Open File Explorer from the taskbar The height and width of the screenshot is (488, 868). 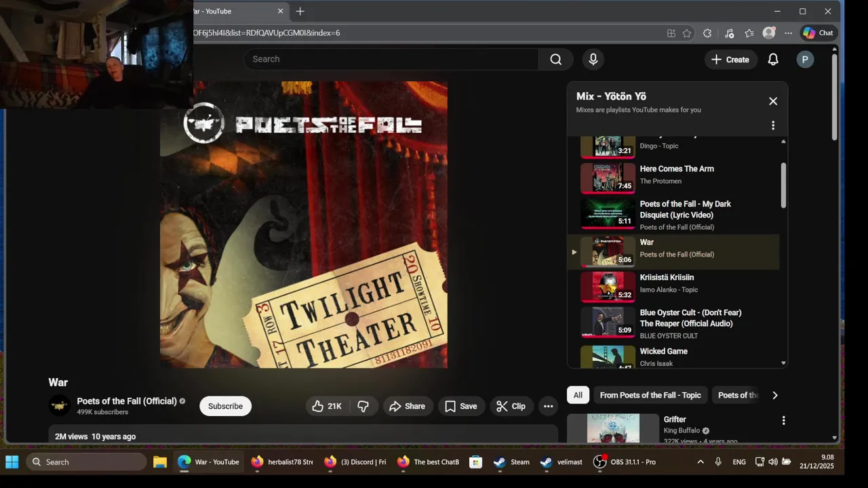pyautogui.click(x=160, y=462)
